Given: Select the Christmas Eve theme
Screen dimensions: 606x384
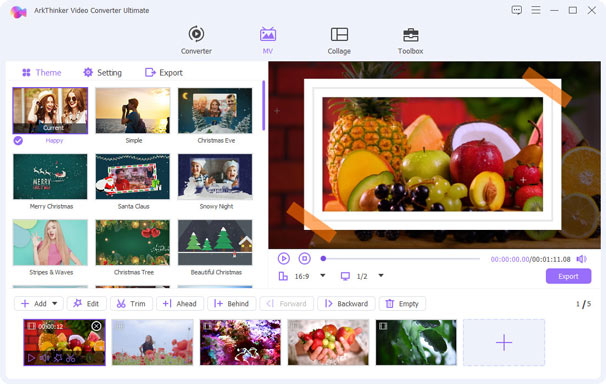Looking at the screenshot, I should [215, 111].
